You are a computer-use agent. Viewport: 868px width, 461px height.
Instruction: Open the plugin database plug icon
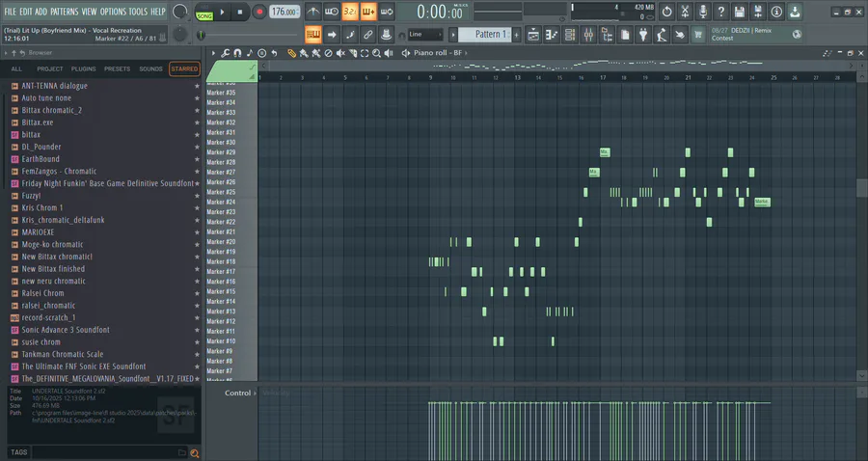click(643, 35)
